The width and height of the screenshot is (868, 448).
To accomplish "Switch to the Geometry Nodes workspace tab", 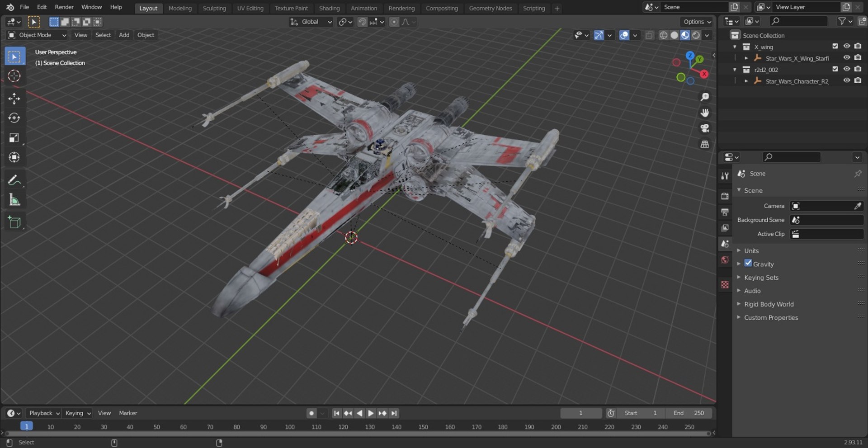I will click(490, 8).
